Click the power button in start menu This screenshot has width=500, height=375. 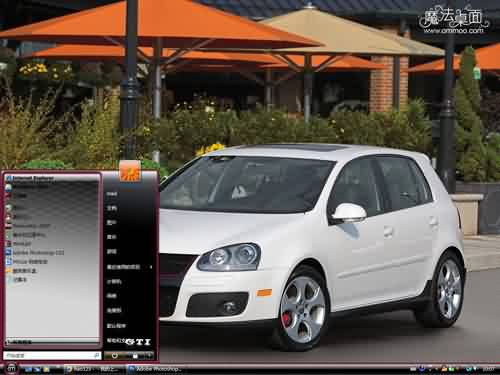click(x=114, y=356)
